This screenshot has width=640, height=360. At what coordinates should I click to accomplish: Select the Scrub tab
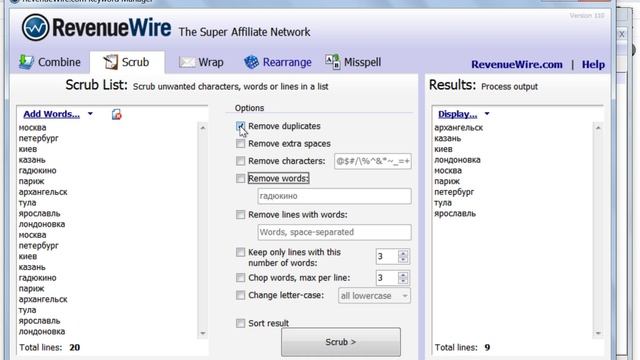(127, 62)
